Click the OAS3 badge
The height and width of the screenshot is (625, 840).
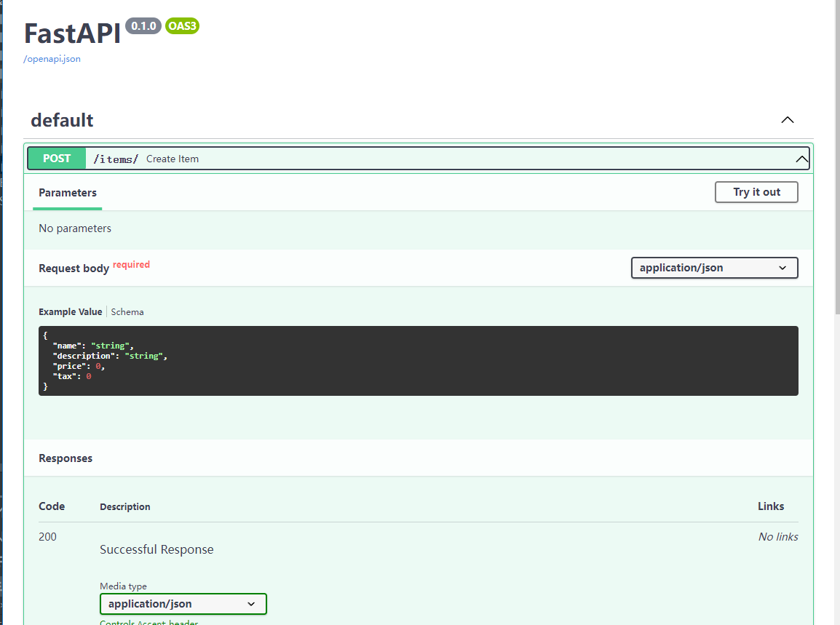pos(182,25)
